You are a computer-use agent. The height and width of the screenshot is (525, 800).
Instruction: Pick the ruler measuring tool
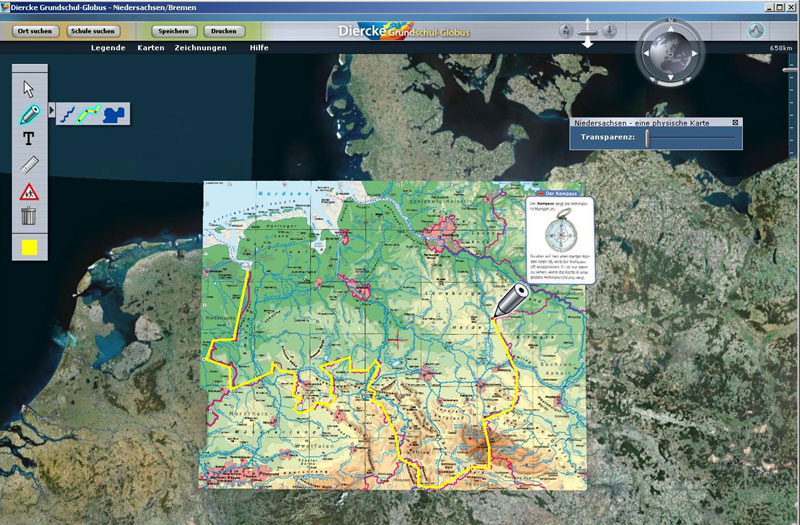(x=30, y=165)
